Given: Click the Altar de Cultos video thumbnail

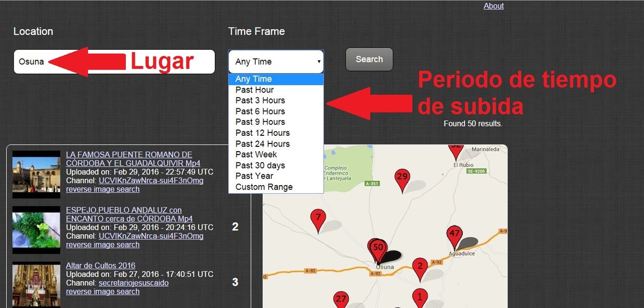Looking at the screenshot, I should point(36,284).
